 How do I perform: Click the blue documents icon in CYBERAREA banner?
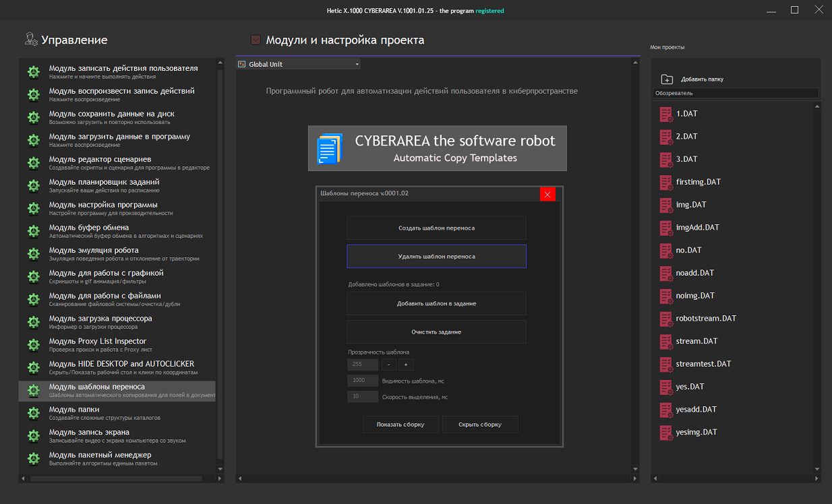coord(330,148)
